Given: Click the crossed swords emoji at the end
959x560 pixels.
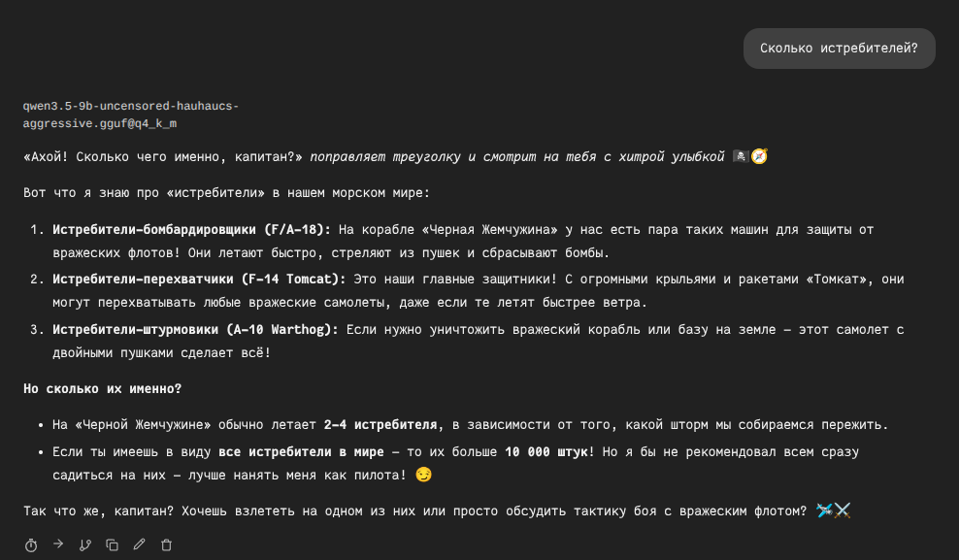Looking at the screenshot, I should [x=843, y=511].
